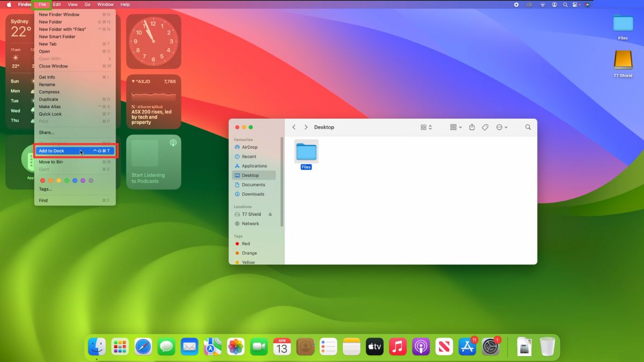Open the App Store from the Dock
This screenshot has width=644, height=362.
pyautogui.click(x=467, y=346)
